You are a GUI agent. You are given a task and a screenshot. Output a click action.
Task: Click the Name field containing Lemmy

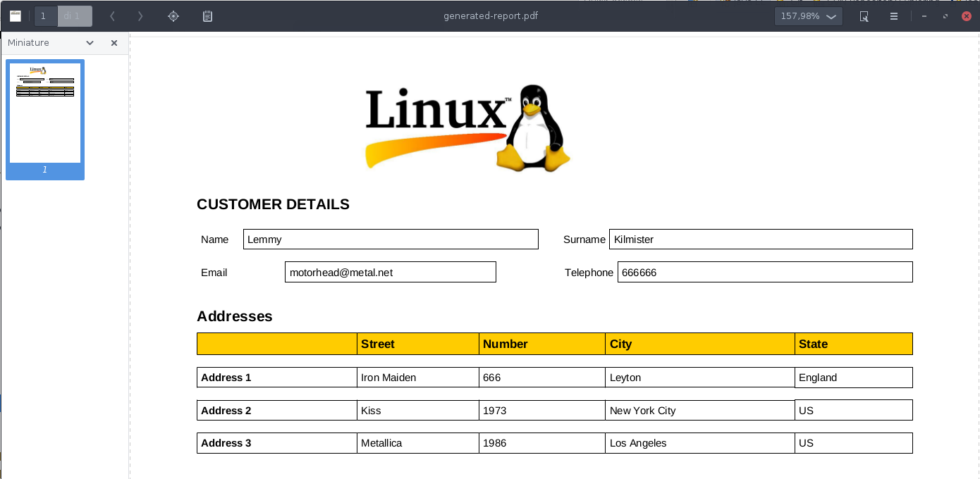tap(391, 239)
